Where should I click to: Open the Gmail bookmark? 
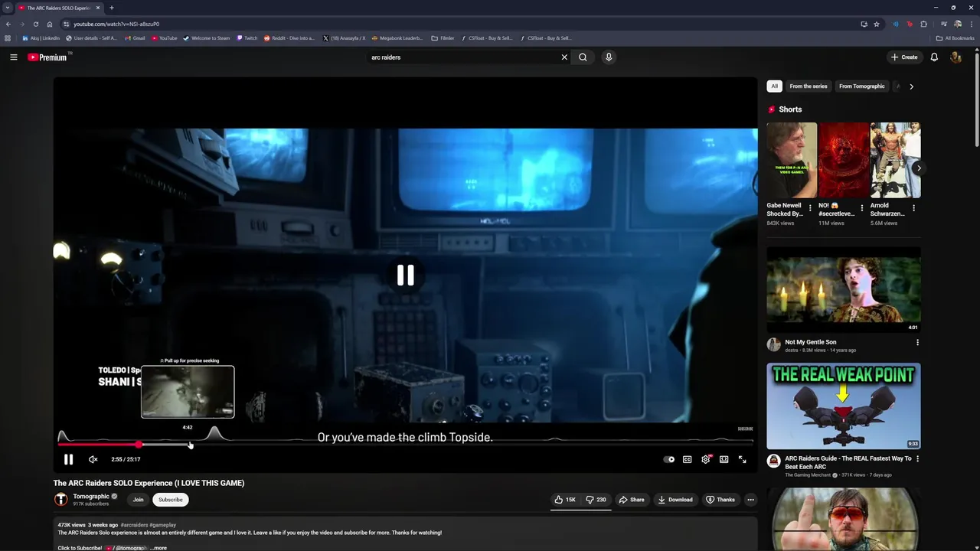pyautogui.click(x=136, y=37)
